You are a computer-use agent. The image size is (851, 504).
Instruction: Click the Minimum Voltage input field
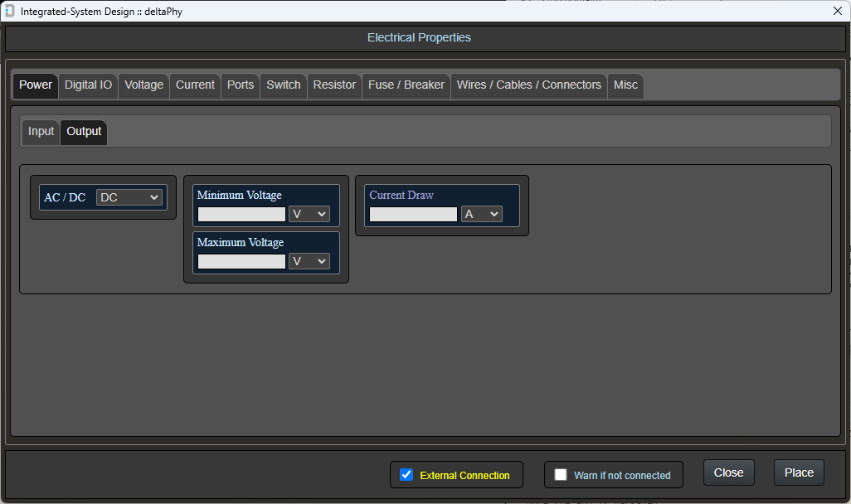click(x=241, y=214)
